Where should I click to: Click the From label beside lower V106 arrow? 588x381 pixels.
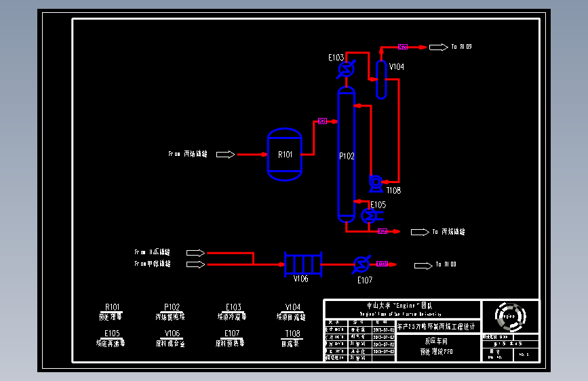[152, 264]
